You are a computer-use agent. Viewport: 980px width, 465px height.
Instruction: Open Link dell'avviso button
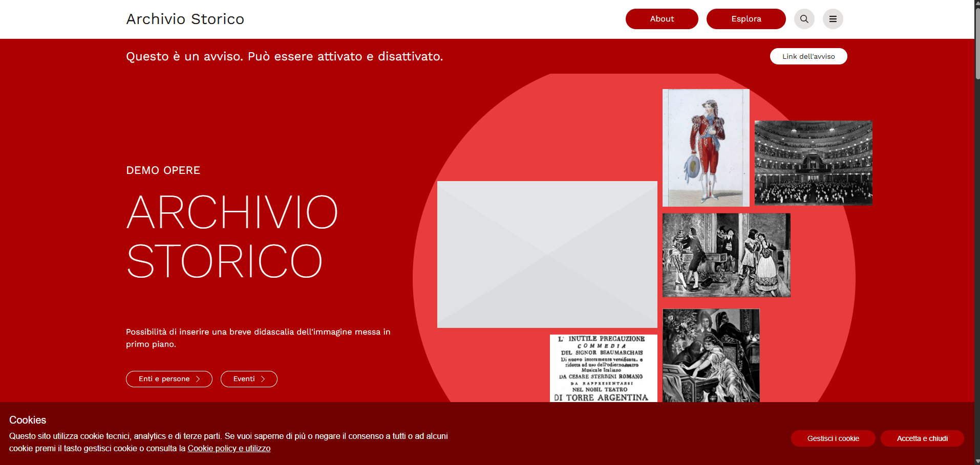(808, 56)
